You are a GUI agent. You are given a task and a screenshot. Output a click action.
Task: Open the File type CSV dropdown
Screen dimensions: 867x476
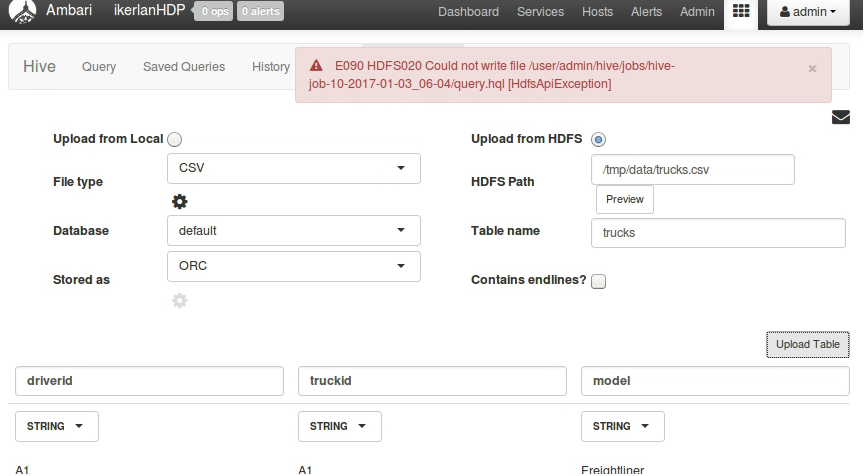[293, 168]
